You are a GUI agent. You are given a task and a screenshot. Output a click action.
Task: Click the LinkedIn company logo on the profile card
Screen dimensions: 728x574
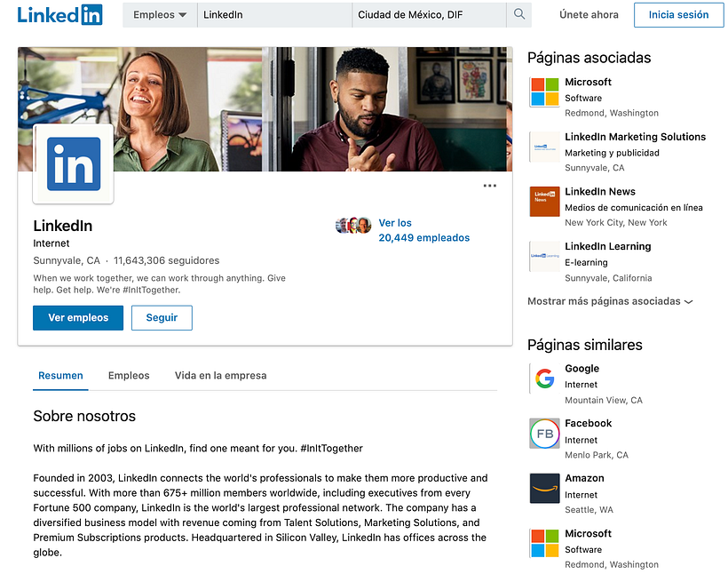(74, 163)
